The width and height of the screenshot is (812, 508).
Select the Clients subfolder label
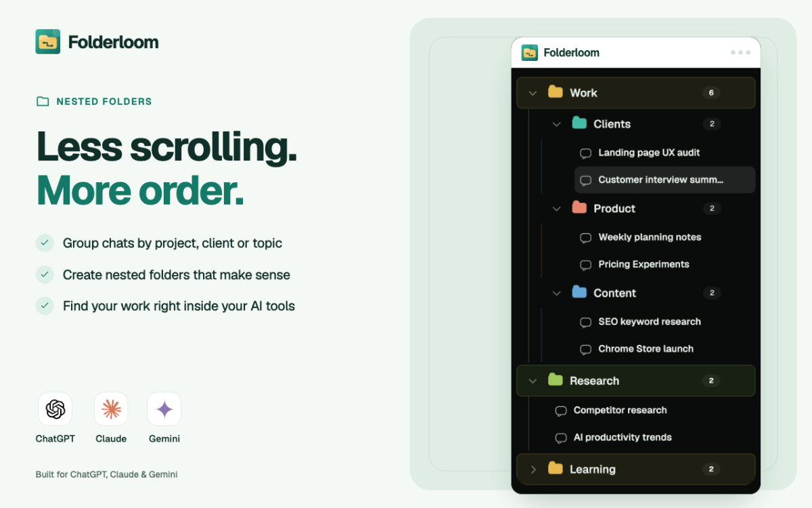point(612,124)
